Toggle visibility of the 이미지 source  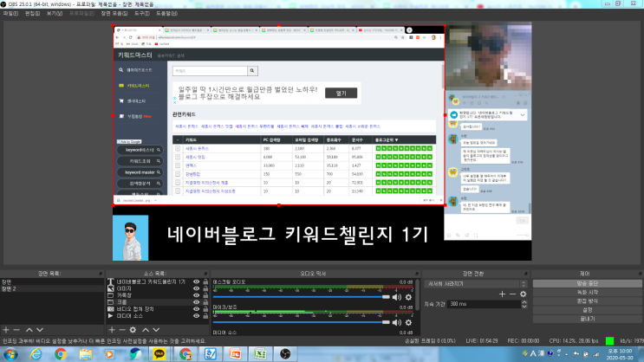click(197, 288)
